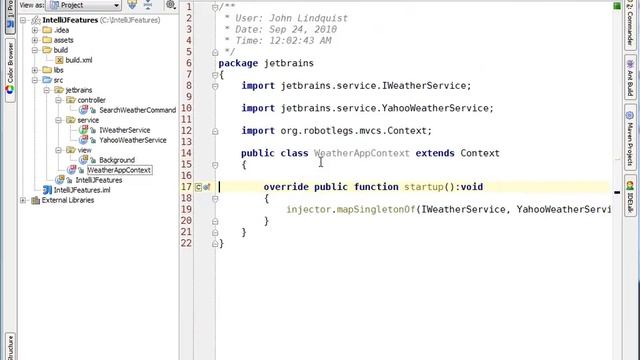The height and width of the screenshot is (360, 640).
Task: Collapse the jetbrains package node
Action: 47,90
